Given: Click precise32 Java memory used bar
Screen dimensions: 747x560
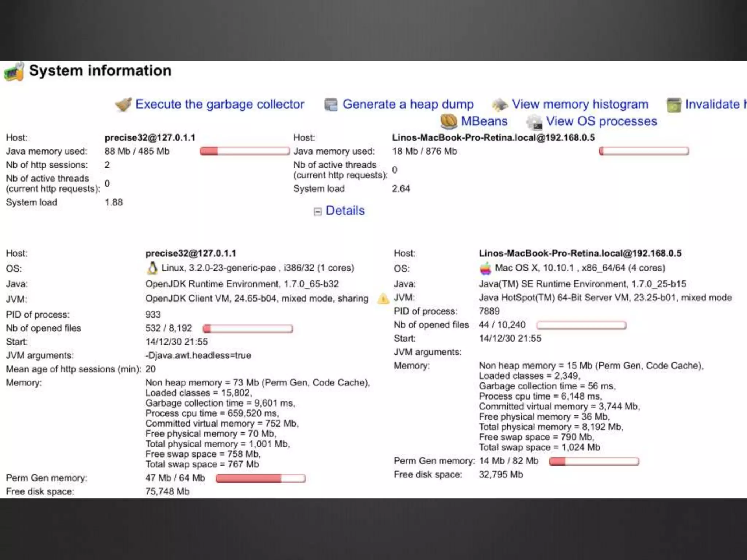Looking at the screenshot, I should [x=244, y=151].
